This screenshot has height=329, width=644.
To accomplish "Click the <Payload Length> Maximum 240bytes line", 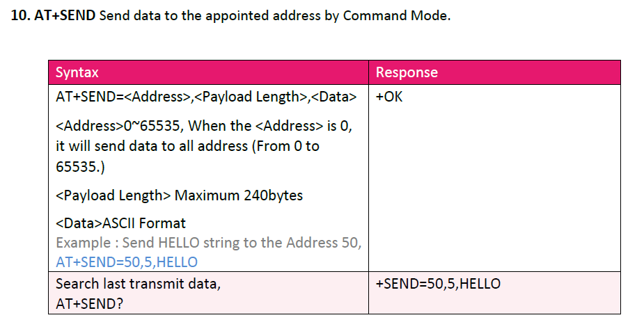I will [179, 195].
